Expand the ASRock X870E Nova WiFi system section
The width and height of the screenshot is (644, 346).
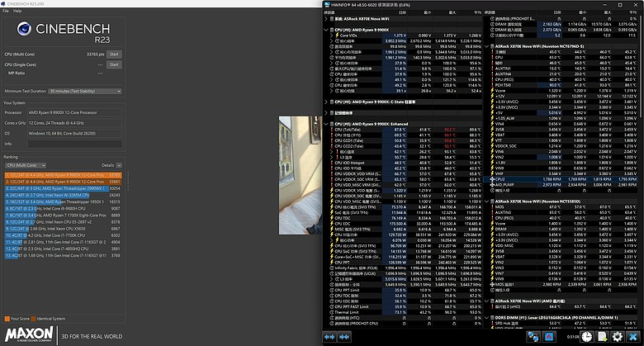click(x=326, y=19)
